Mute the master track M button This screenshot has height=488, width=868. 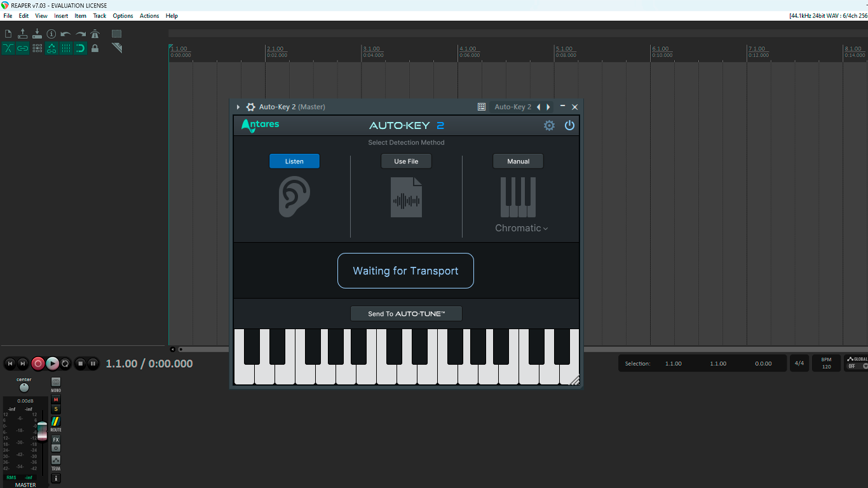(56, 400)
